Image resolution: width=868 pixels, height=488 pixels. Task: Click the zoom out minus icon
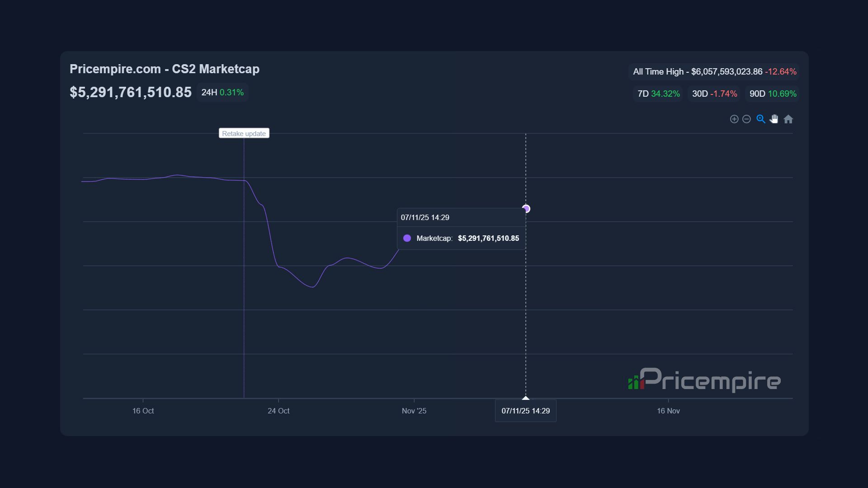747,119
